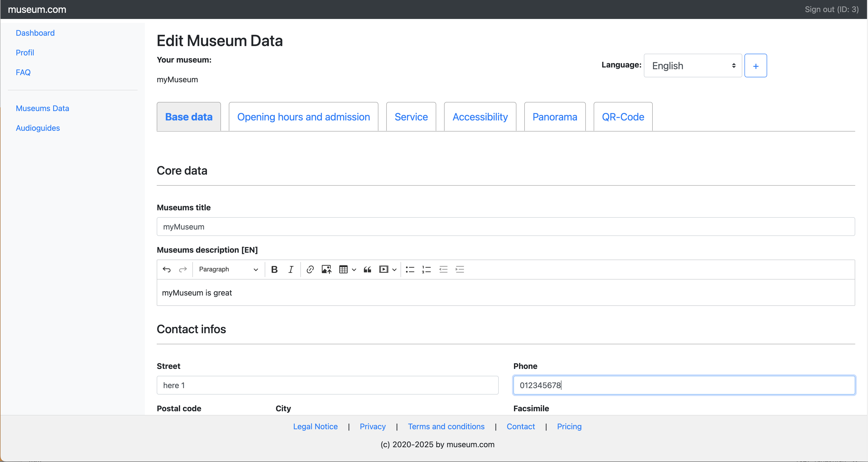Insert a link using the link icon
This screenshot has width=868, height=462.
(310, 269)
